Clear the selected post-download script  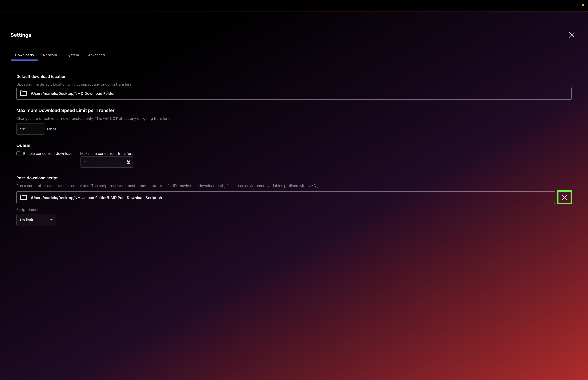(x=564, y=197)
